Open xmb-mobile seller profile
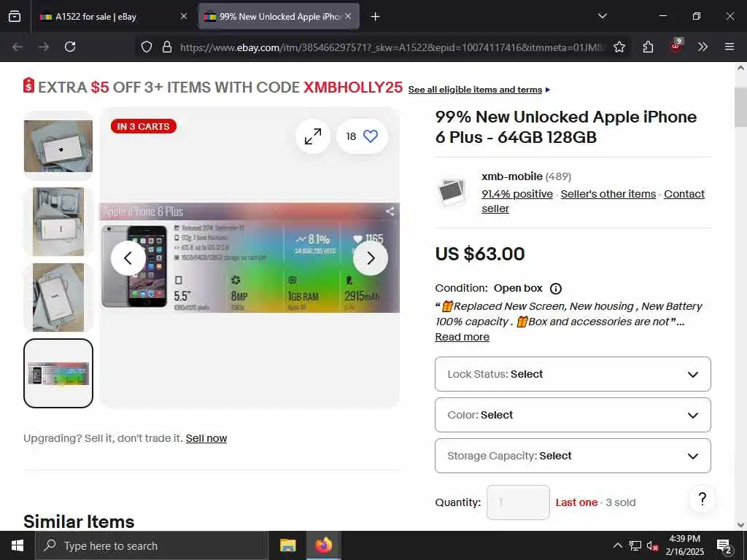The width and height of the screenshot is (747, 560). 511,176
